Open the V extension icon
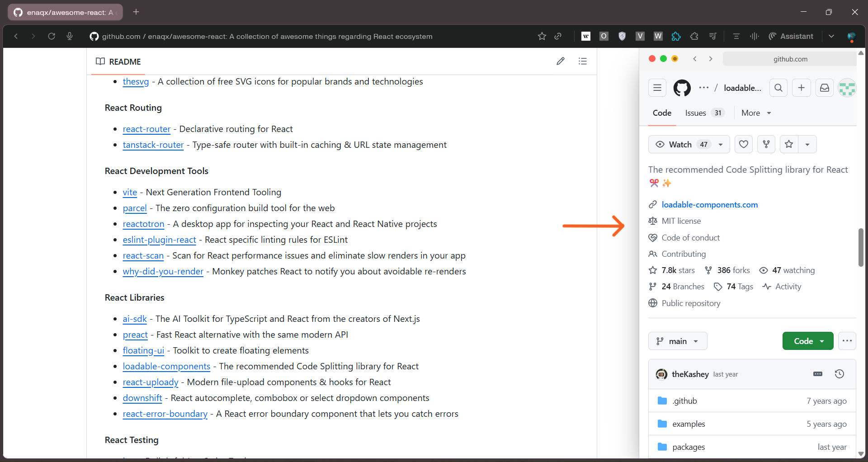The height and width of the screenshot is (462, 868). (640, 36)
